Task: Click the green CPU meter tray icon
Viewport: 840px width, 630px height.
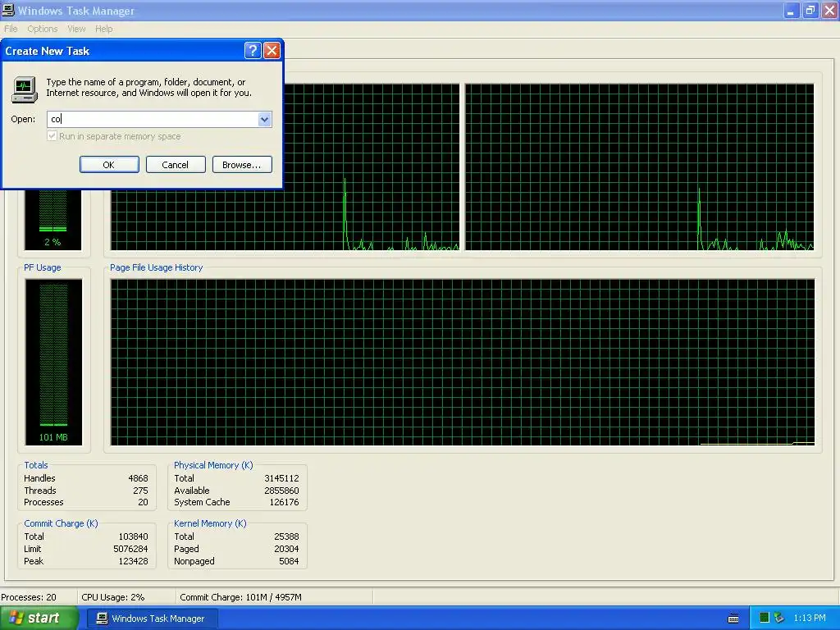Action: [765, 619]
